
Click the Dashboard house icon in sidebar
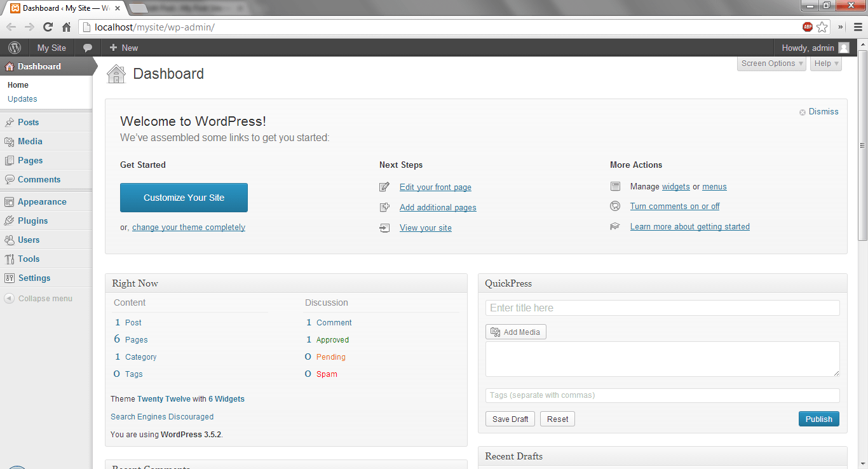pos(9,66)
